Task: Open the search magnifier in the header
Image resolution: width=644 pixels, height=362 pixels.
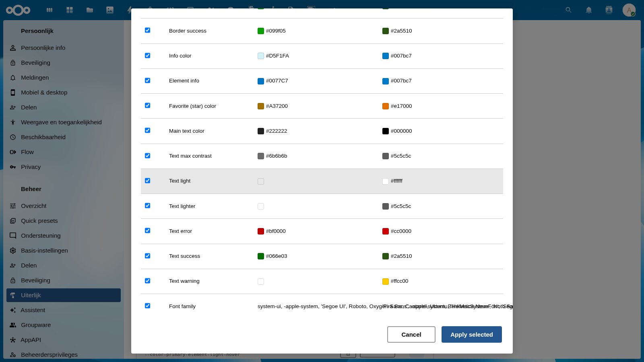Action: click(568, 10)
